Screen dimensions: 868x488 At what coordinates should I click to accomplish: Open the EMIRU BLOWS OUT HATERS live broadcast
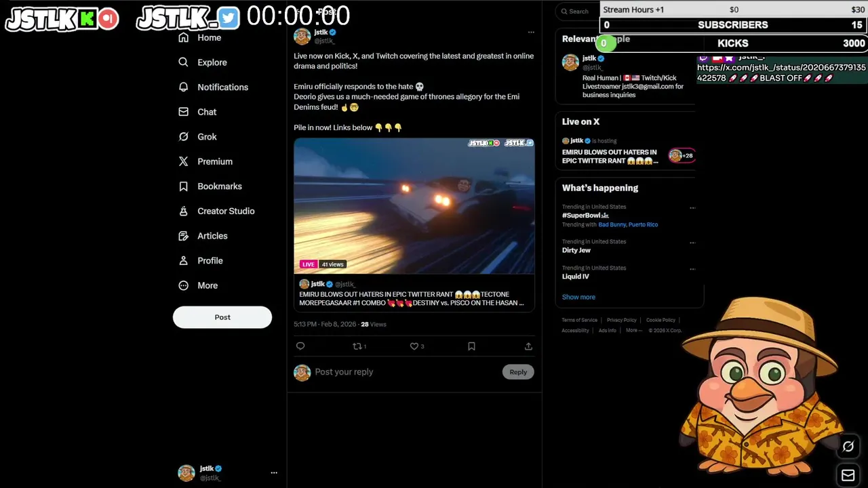(610, 157)
